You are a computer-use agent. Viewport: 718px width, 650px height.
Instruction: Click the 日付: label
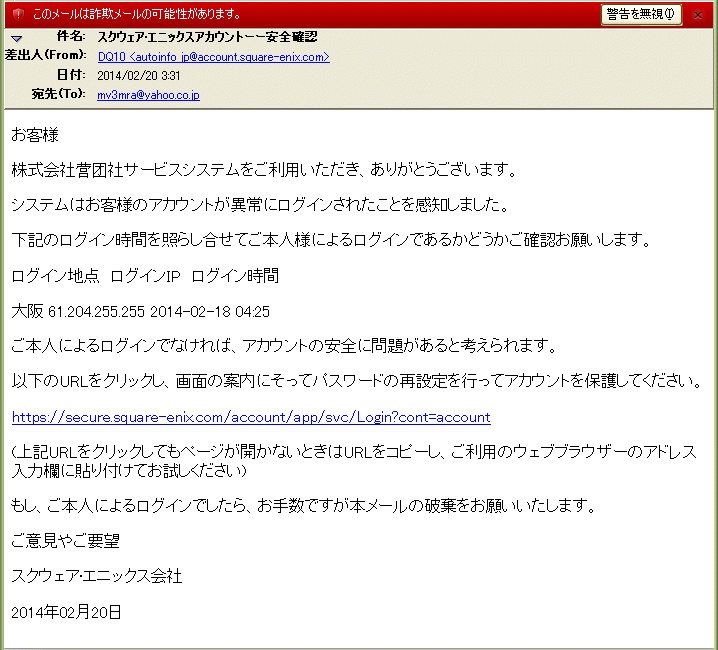(71, 75)
